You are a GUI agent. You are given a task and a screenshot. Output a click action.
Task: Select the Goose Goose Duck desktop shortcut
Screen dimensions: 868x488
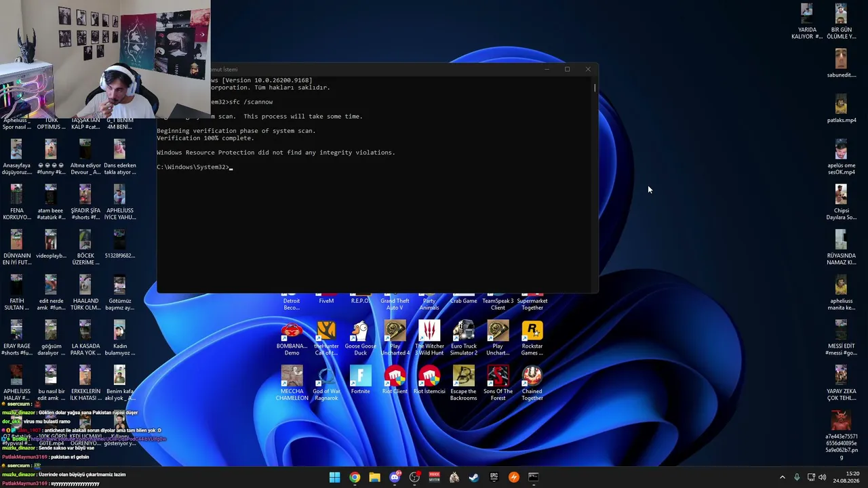tap(360, 339)
